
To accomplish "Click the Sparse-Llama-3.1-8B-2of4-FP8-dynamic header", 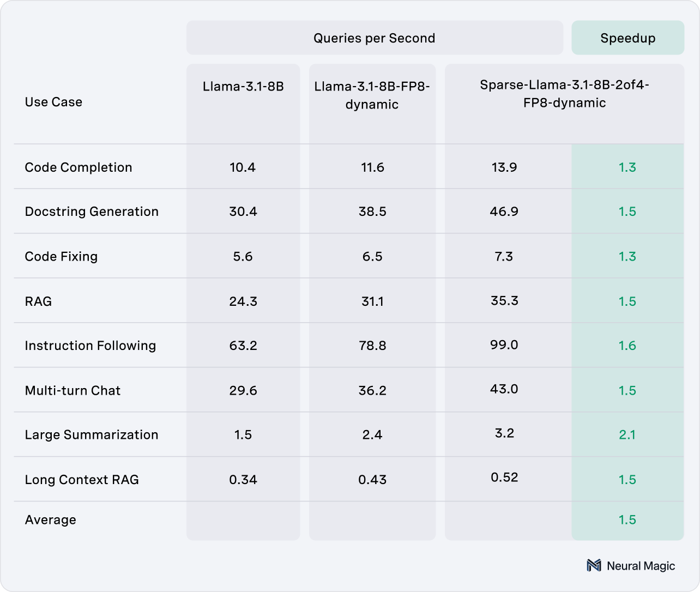I will (564, 94).
